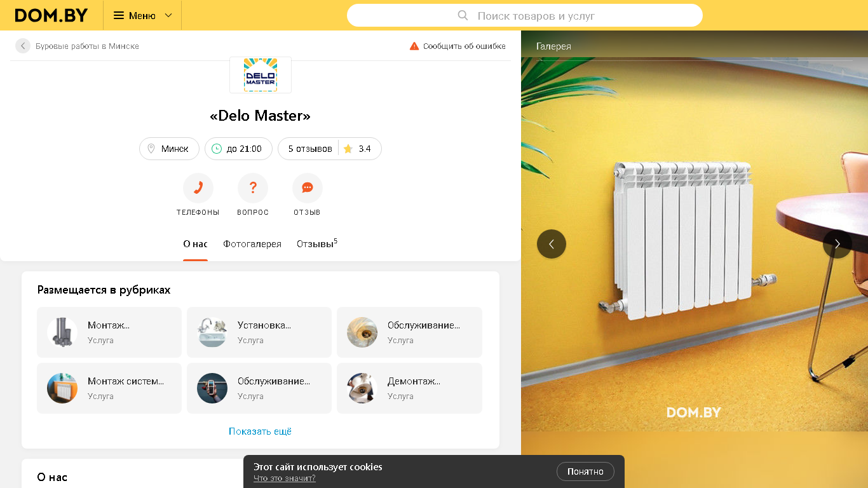The image size is (868, 488).
Task: Click the orange phone icon for Телефоны
Action: pos(198,188)
